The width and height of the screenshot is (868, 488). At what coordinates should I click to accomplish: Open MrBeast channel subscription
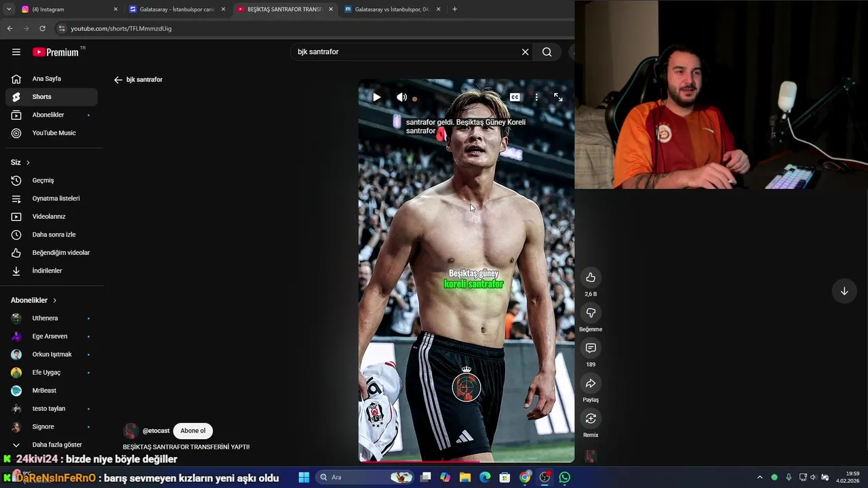coord(52,390)
